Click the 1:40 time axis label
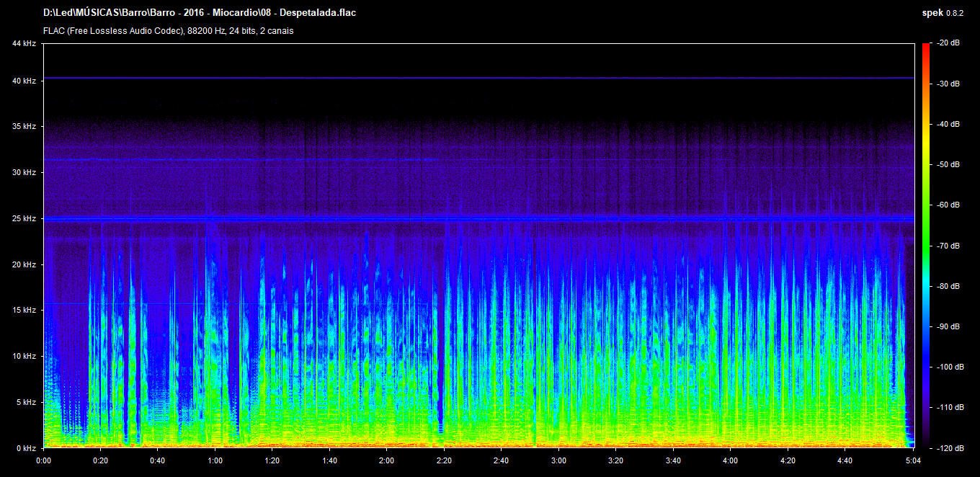This screenshot has height=477, width=980. pos(329,460)
